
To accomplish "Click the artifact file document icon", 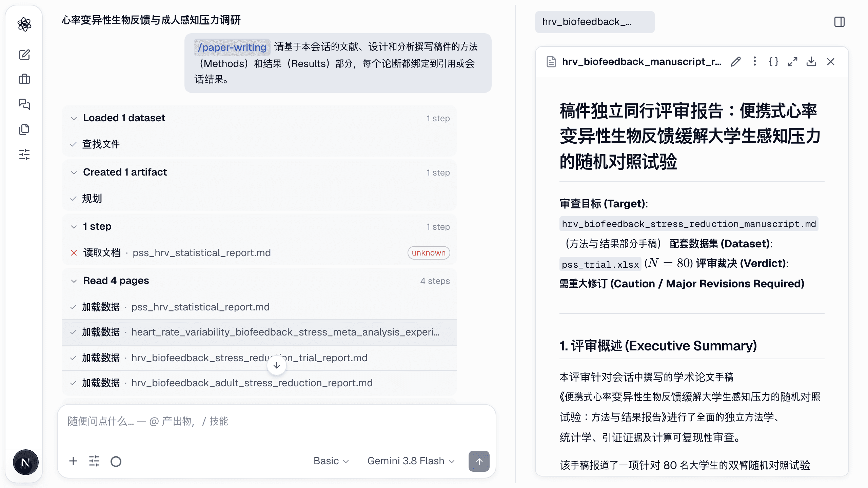I will coord(551,62).
